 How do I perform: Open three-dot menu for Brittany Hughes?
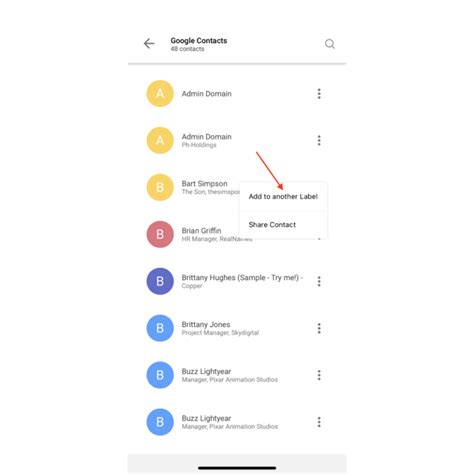(319, 281)
